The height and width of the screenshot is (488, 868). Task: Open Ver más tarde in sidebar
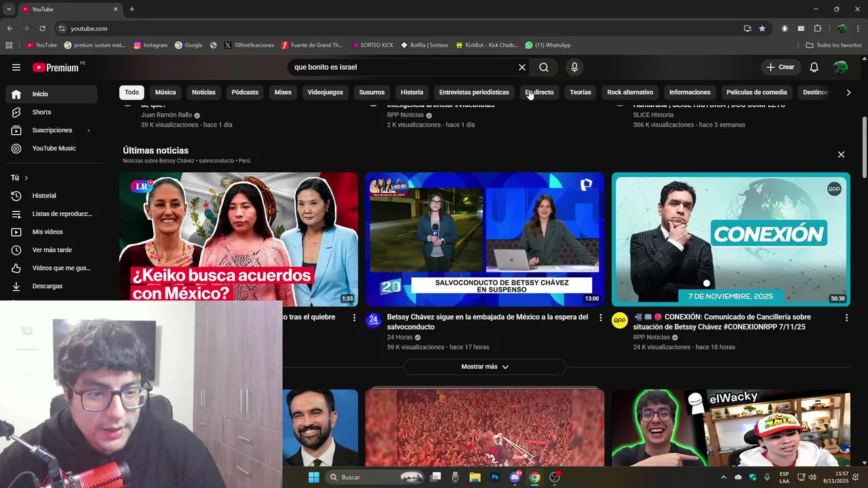(52, 250)
